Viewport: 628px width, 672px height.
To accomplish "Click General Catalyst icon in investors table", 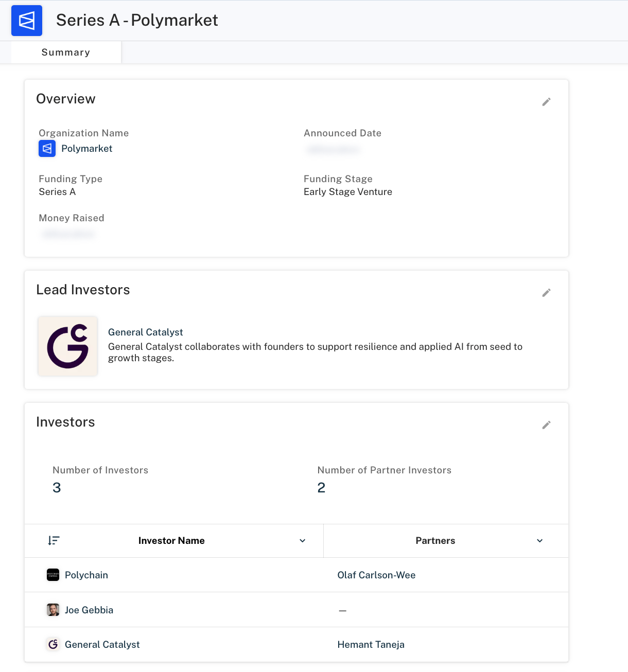I will tap(53, 645).
